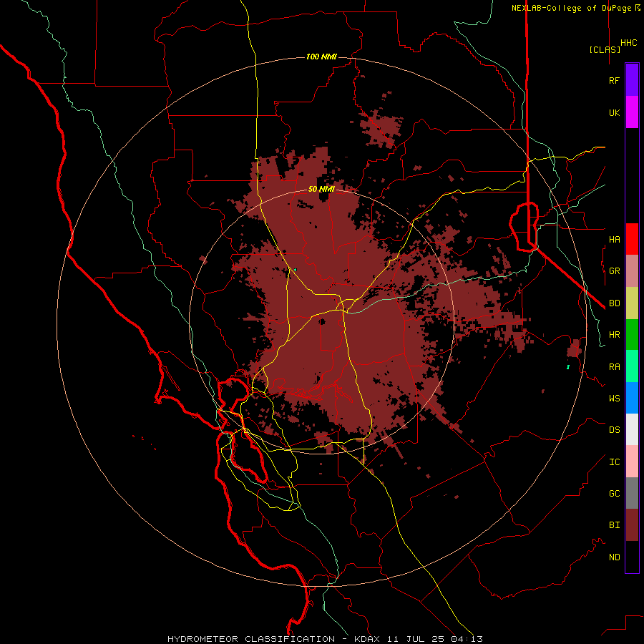
Task: Click the 'ND' legend label
Action: pos(614,557)
